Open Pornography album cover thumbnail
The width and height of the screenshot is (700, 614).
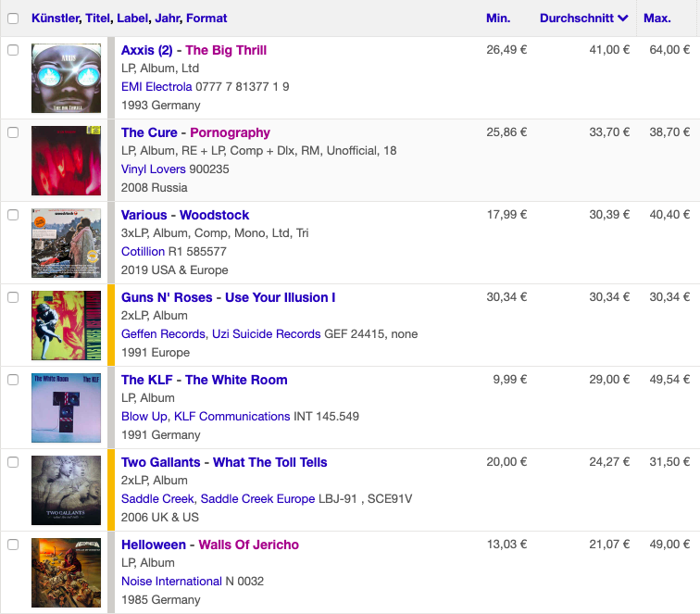click(66, 161)
